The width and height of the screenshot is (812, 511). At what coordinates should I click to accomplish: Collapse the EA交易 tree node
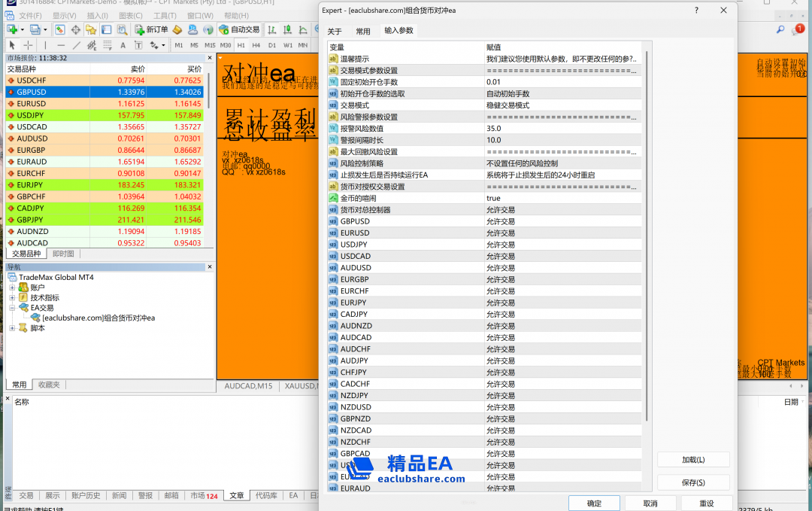(x=12, y=308)
